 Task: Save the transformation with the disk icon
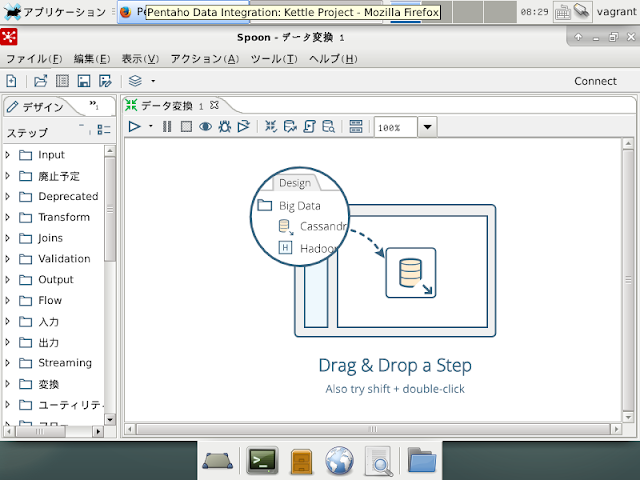tap(84, 81)
